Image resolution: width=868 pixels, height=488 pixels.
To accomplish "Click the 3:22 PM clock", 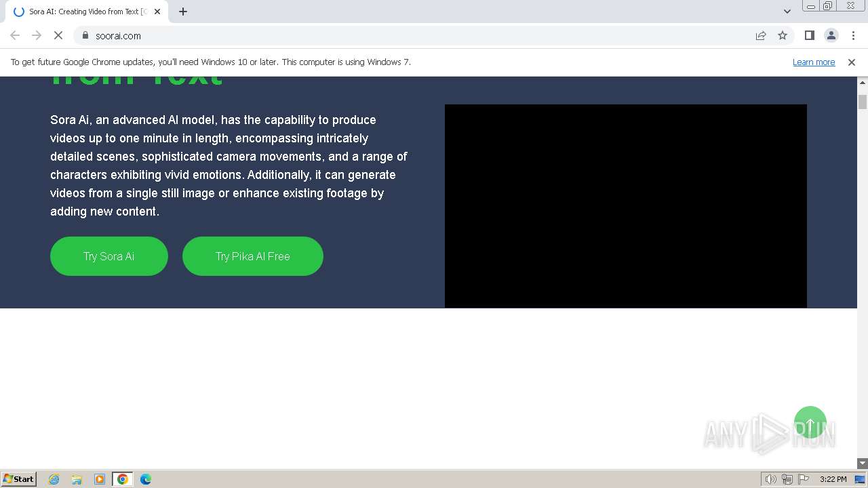I will (x=833, y=479).
